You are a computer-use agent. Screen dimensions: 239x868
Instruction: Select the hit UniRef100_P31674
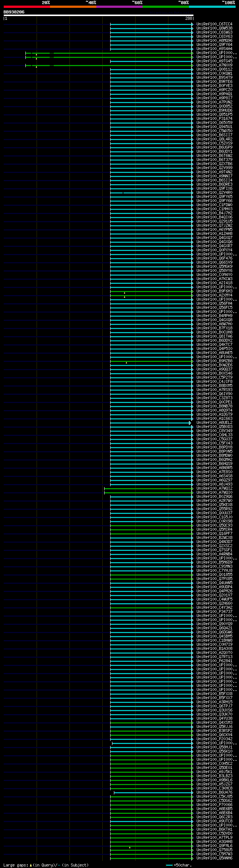coord(214,119)
